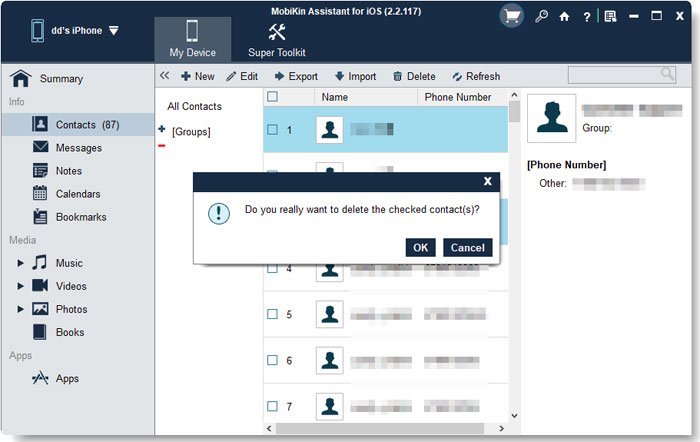Click the iPhone device icon

[x=37, y=30]
